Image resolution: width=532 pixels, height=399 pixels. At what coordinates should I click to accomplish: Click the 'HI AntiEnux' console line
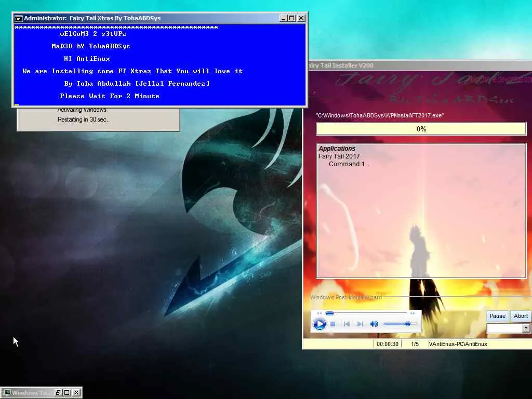tap(87, 59)
